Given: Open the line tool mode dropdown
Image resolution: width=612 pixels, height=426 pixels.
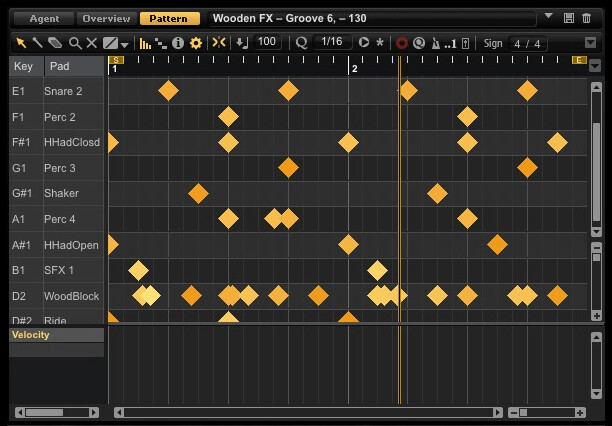Looking at the screenshot, I should point(124,44).
